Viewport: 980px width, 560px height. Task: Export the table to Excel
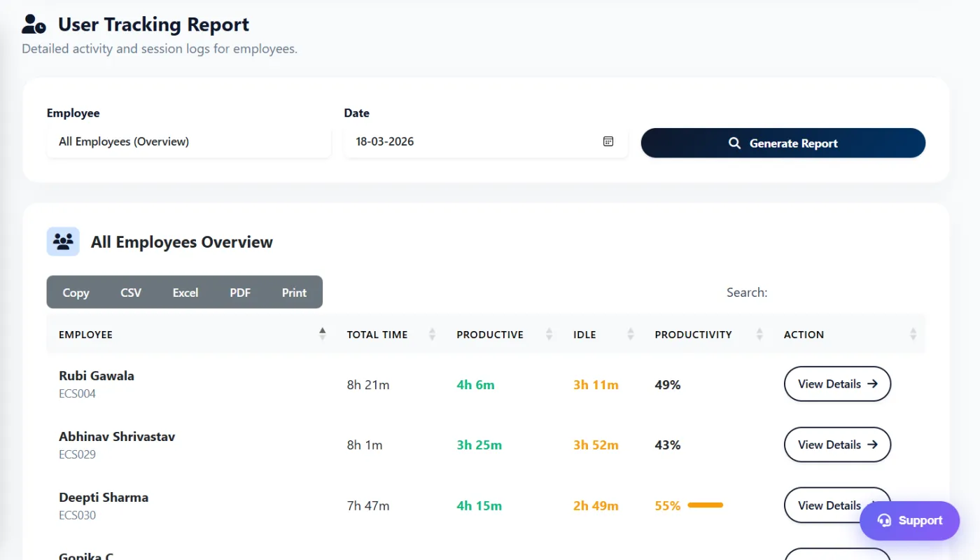[185, 293]
